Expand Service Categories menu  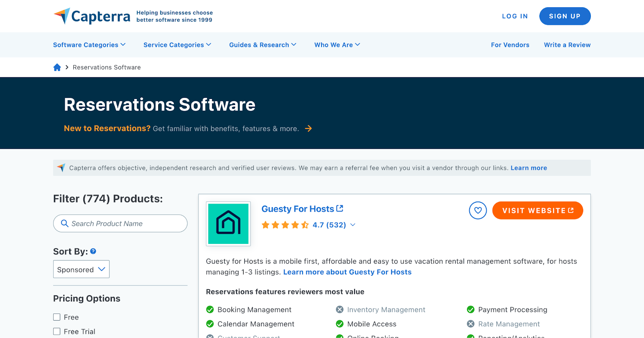coord(177,45)
